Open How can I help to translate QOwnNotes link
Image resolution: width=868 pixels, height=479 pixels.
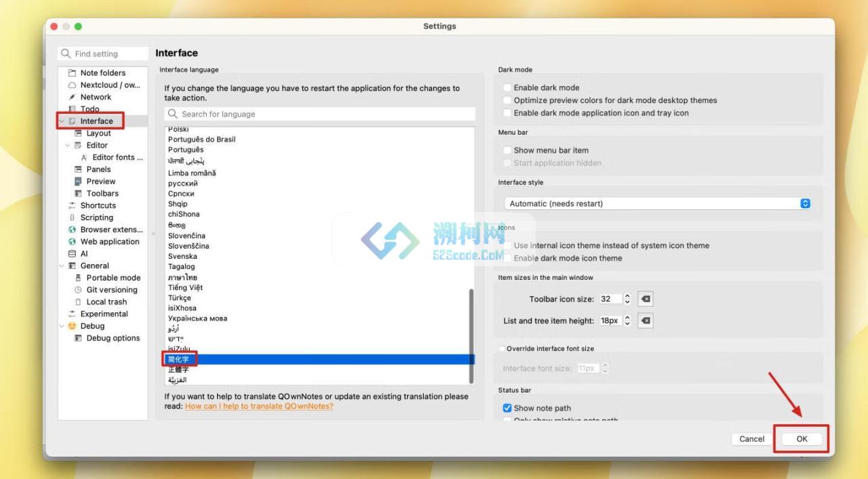pos(259,407)
